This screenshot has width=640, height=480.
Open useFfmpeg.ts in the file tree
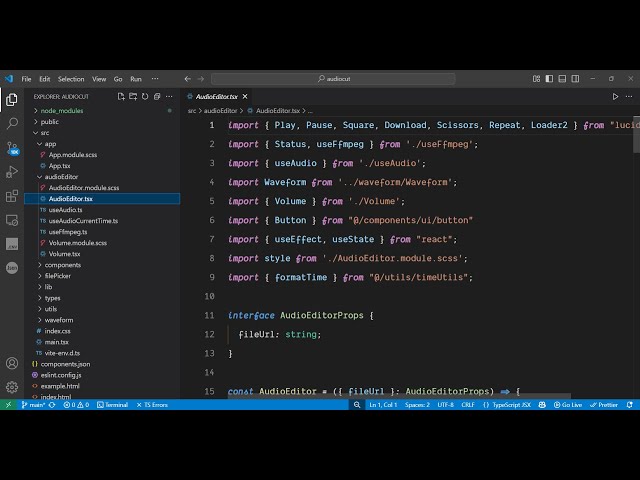click(68, 232)
